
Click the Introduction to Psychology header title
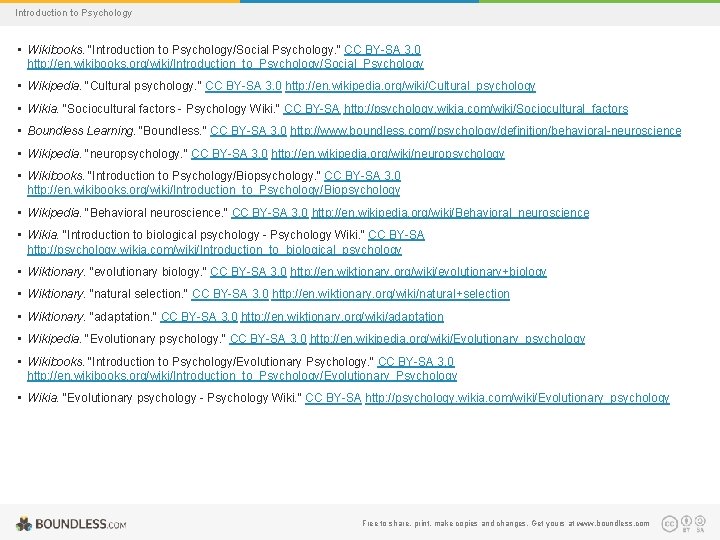pos(73,13)
